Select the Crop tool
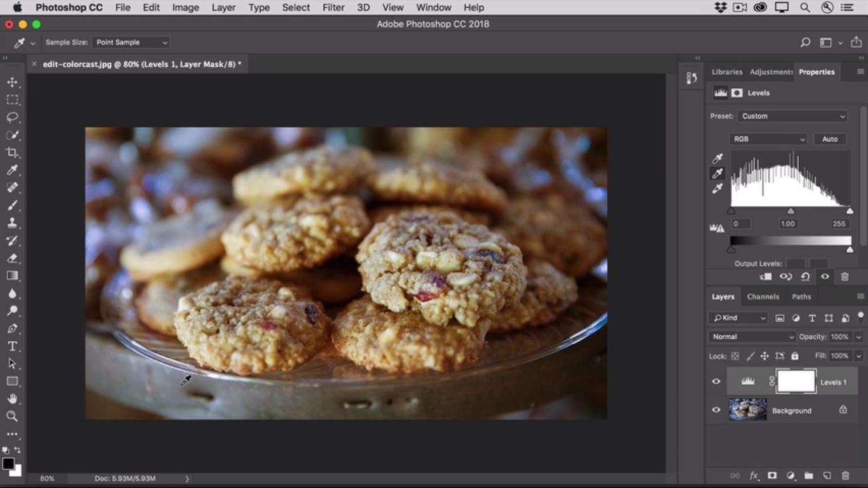Image resolution: width=868 pixels, height=488 pixels. pyautogui.click(x=12, y=152)
